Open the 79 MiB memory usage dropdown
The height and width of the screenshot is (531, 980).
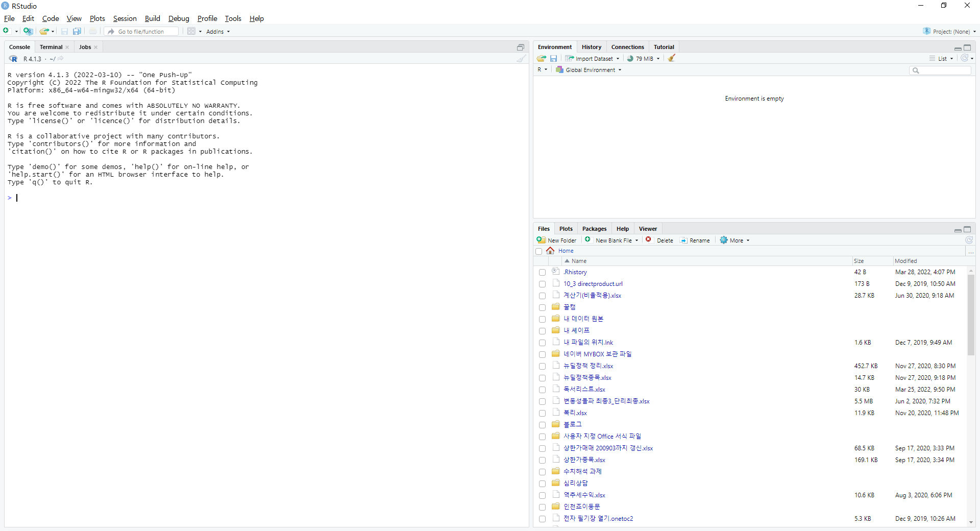coord(644,59)
